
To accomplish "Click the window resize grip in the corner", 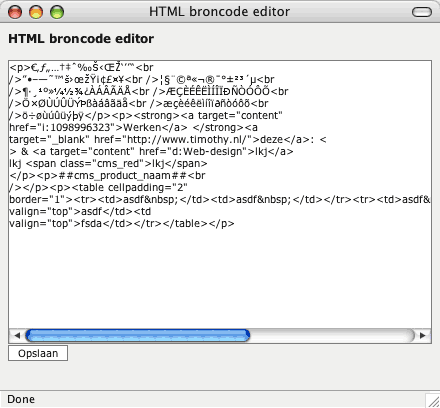I will 433,401.
